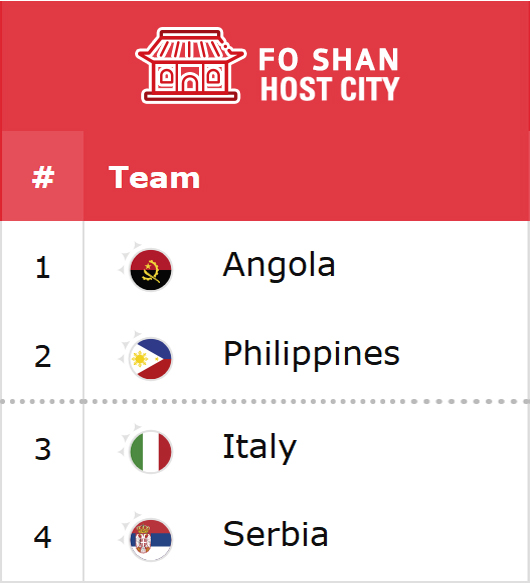Screen dimensions: 530x583
Task: Open the Italy team link
Action: coord(259,448)
